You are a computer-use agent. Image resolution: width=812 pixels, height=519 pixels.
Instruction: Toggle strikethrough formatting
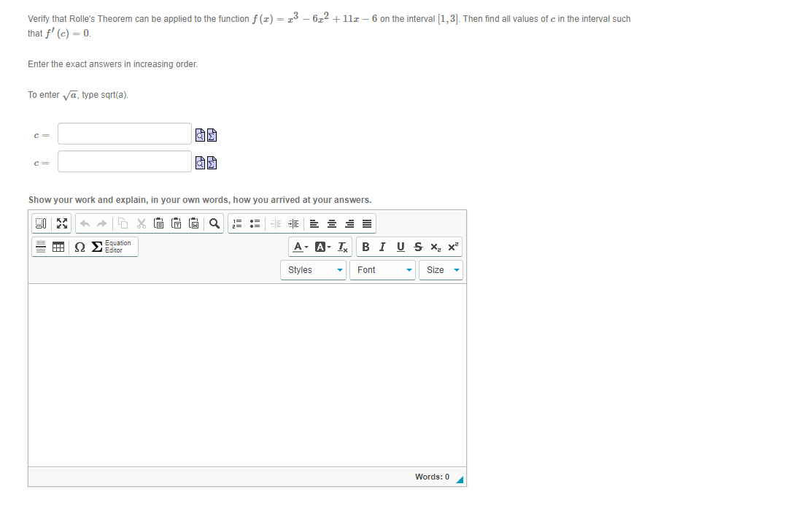click(417, 247)
